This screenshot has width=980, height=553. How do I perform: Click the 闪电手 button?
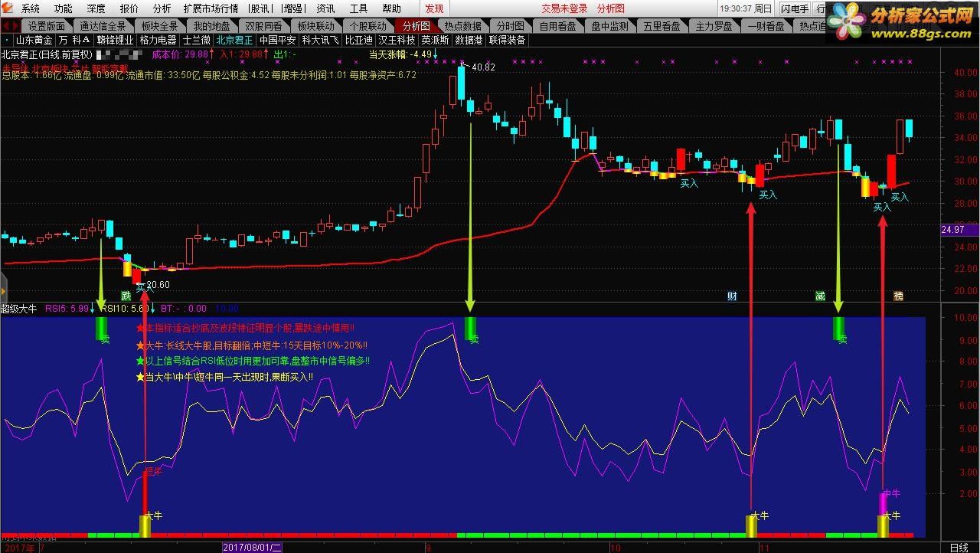click(794, 8)
